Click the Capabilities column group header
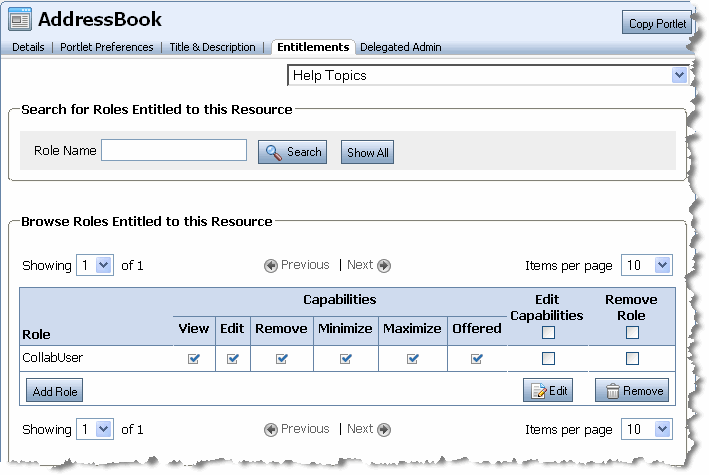Image resolution: width=709 pixels, height=475 pixels. point(340,300)
